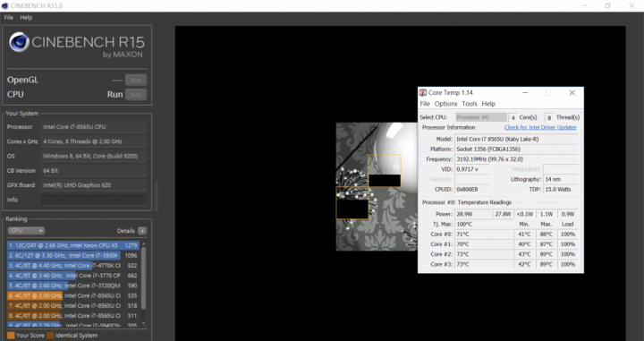Viewport: 644px width, 341px height.
Task: Click the TDP value 15.0 Watts
Action: 561,190
